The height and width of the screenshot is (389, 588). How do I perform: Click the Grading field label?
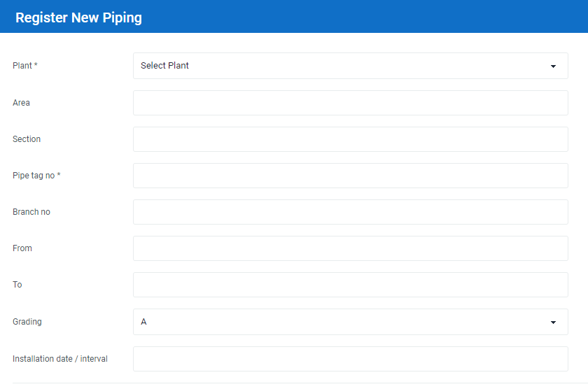(27, 322)
